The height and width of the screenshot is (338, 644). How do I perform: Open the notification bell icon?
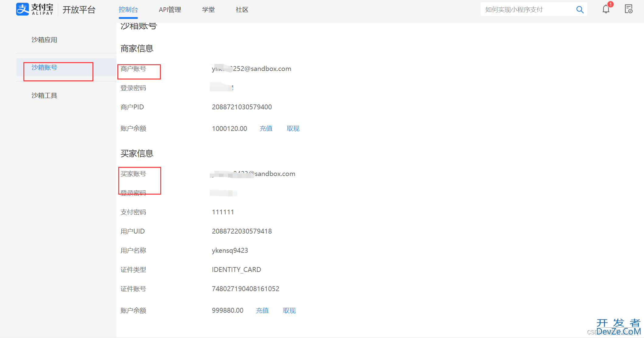pyautogui.click(x=606, y=9)
